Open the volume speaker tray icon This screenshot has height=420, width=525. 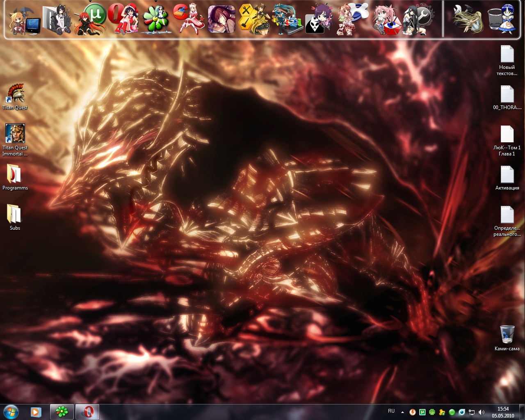pos(482,412)
